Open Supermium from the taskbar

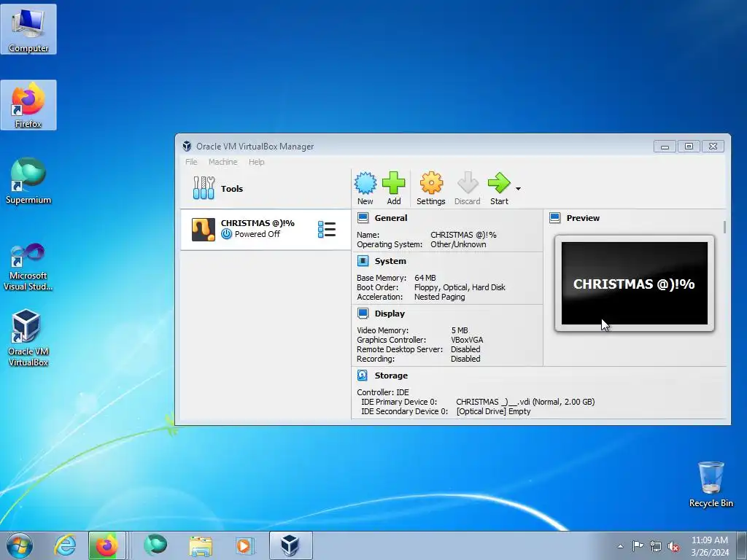[x=155, y=545]
